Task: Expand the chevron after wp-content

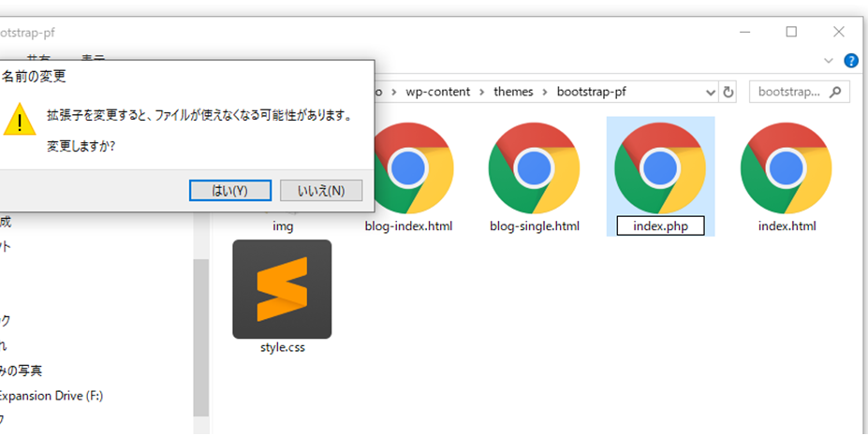Action: click(482, 92)
